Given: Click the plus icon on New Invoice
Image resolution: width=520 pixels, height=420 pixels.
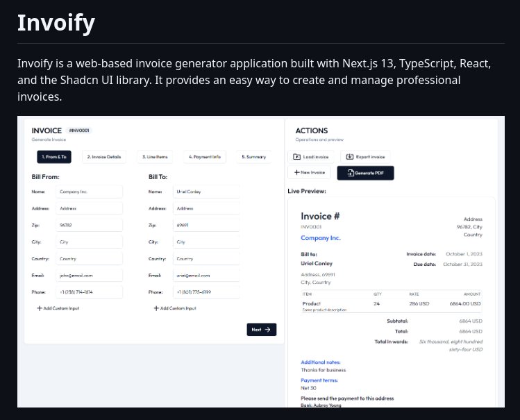Looking at the screenshot, I should 297,172.
